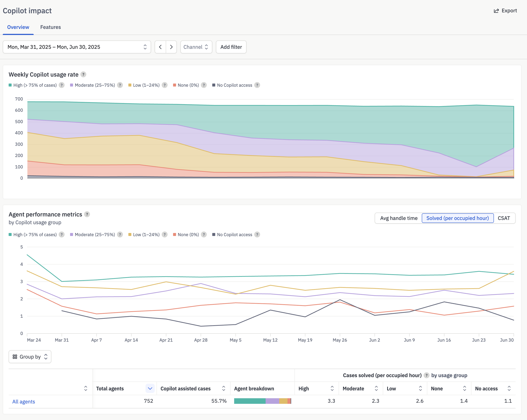This screenshot has height=420, width=527.
Task: Click the green High segment in agent breakdown bar
Action: 250,401
